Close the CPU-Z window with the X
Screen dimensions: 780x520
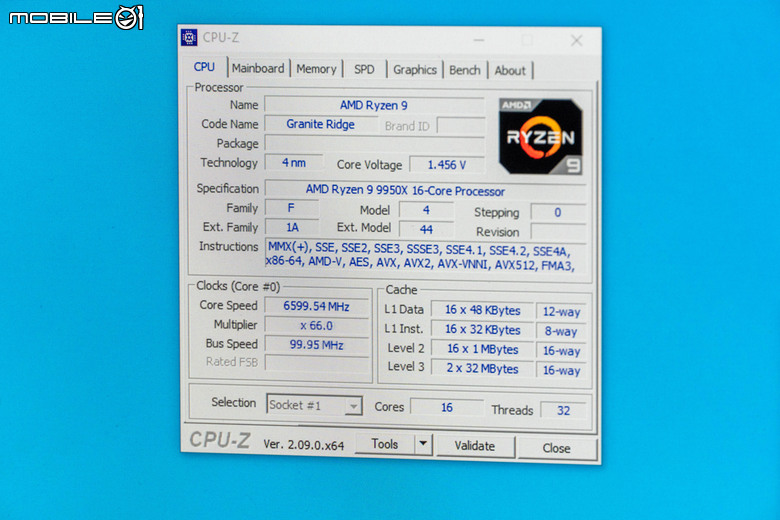pyautogui.click(x=577, y=41)
